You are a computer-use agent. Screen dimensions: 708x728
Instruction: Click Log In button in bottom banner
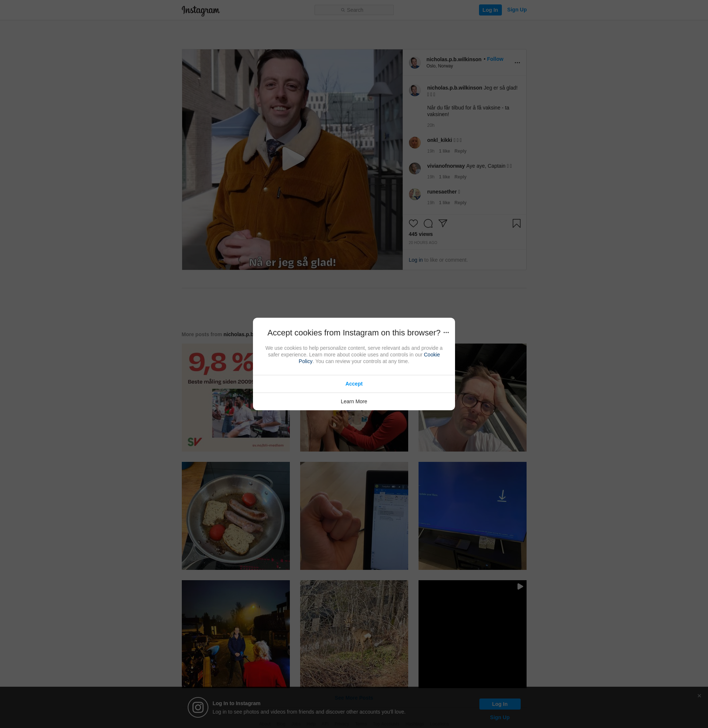pos(499,704)
